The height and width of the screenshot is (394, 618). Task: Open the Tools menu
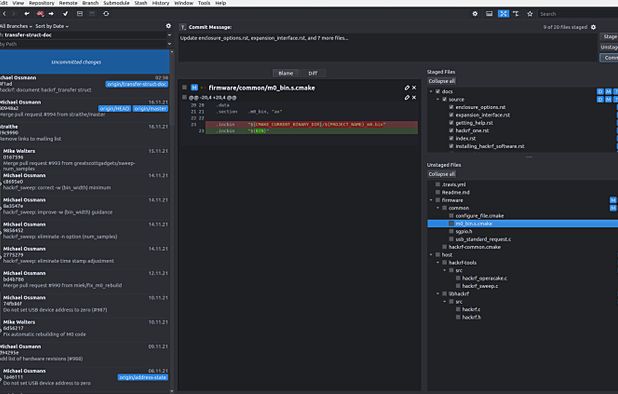pos(204,3)
